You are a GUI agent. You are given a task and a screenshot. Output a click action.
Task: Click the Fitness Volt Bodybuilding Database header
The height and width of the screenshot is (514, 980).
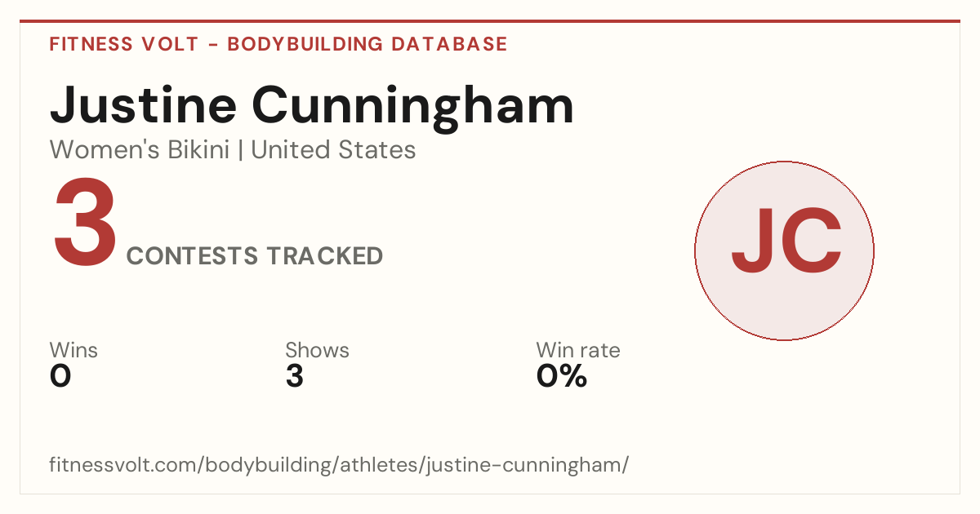278,44
